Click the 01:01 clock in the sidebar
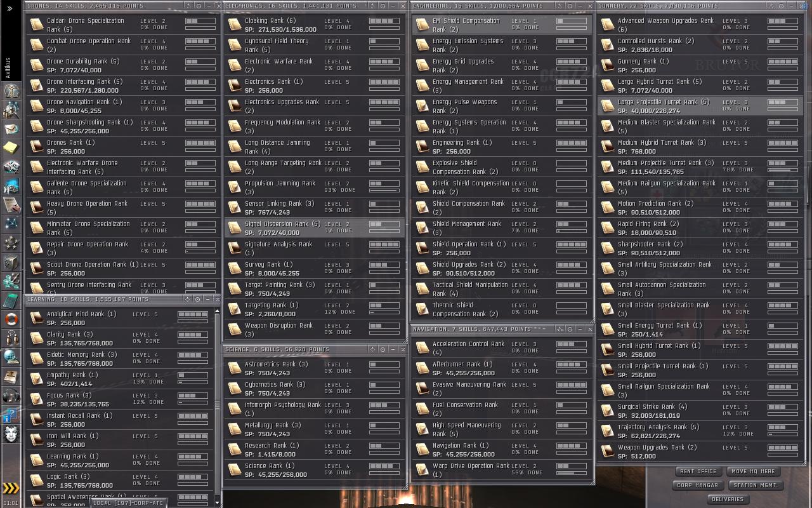The width and height of the screenshot is (812, 508). (x=11, y=503)
